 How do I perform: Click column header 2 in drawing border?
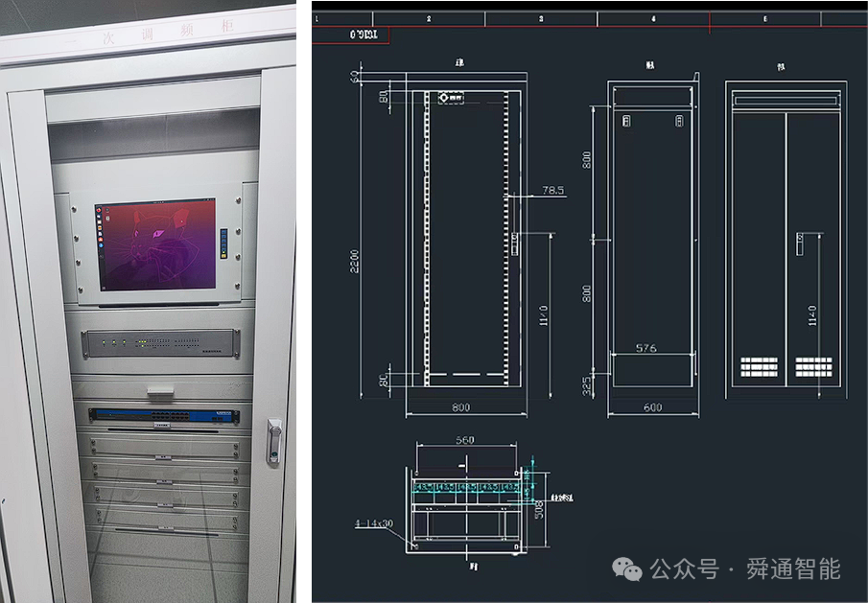[x=429, y=19]
